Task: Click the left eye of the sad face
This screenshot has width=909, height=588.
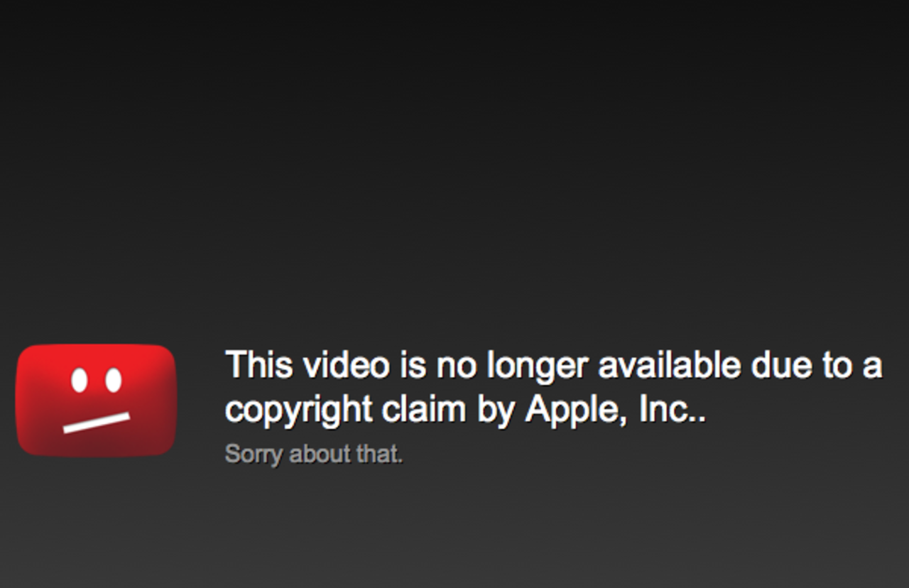Action: click(x=80, y=381)
